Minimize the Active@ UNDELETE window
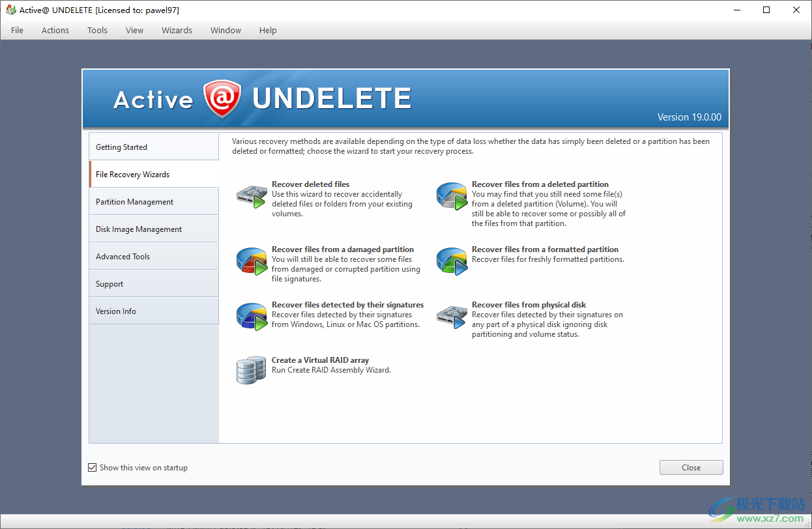This screenshot has width=812, height=529. [737, 10]
